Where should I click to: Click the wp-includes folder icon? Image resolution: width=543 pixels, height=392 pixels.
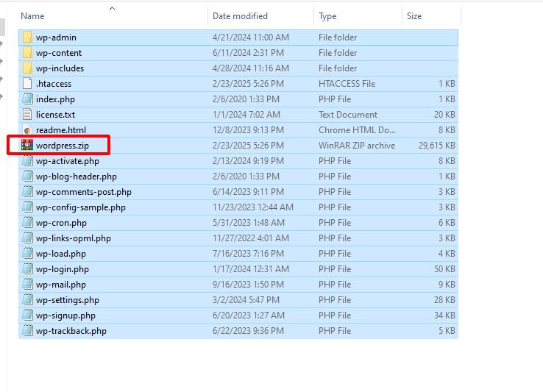pyautogui.click(x=27, y=68)
